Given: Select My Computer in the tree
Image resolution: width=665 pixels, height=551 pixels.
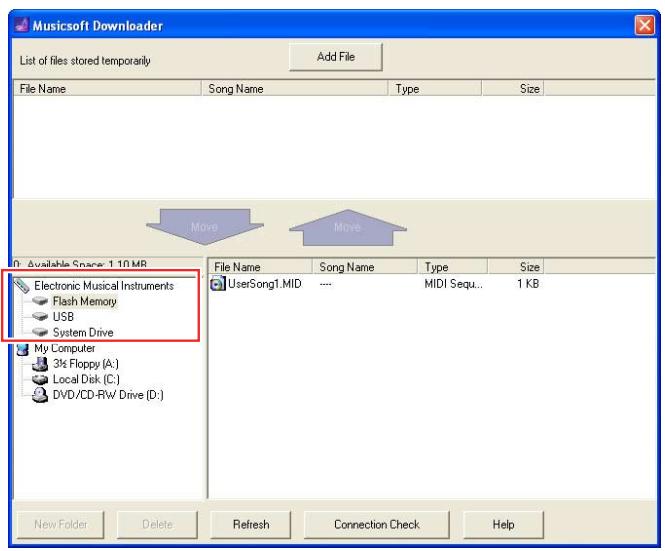Looking at the screenshot, I should coord(64,348).
